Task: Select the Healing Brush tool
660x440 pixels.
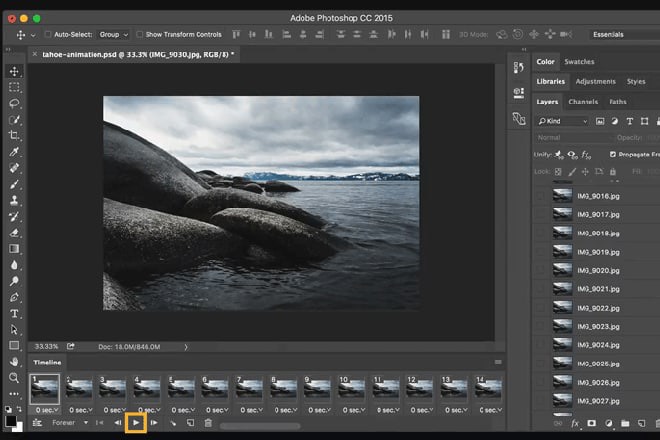Action: point(14,168)
